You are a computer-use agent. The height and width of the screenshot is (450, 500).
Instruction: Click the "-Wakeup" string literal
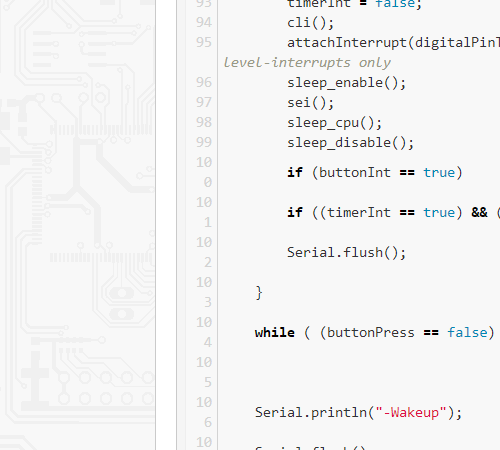point(411,413)
